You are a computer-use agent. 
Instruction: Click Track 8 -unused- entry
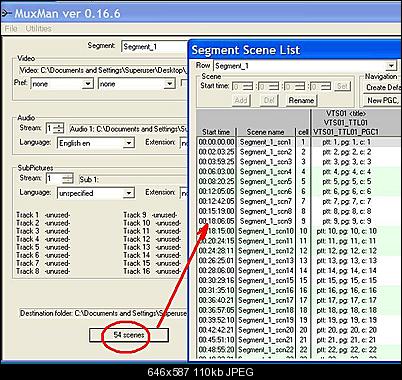click(43, 271)
